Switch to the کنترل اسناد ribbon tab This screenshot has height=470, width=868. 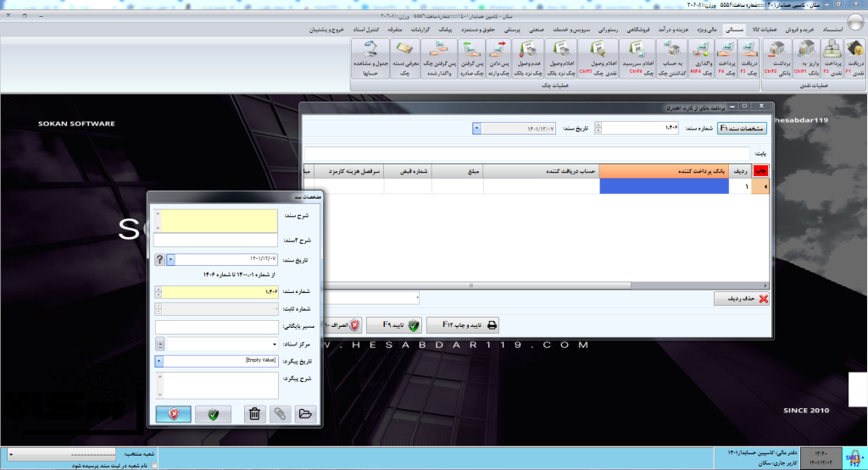(366, 30)
